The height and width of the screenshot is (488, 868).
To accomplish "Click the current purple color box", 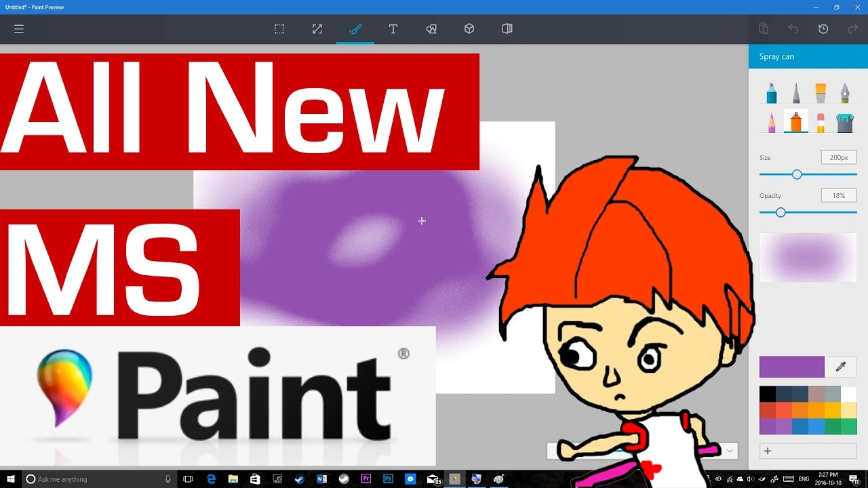I will tap(792, 367).
